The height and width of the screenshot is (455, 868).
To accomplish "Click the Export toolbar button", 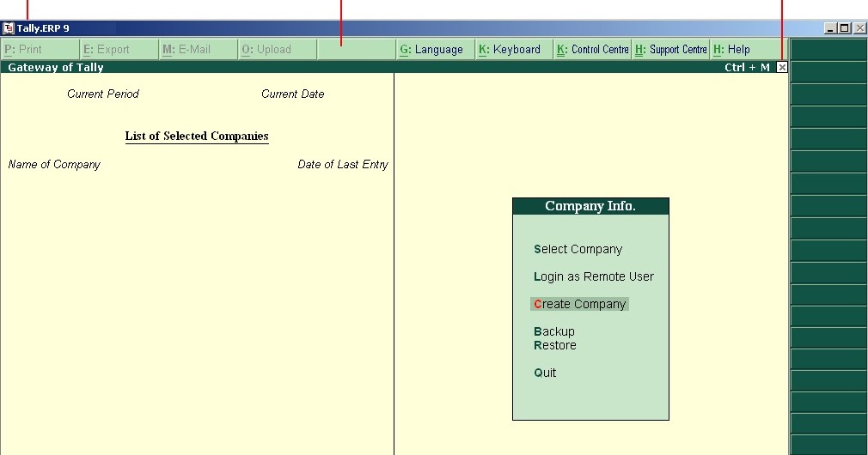I will tap(119, 49).
